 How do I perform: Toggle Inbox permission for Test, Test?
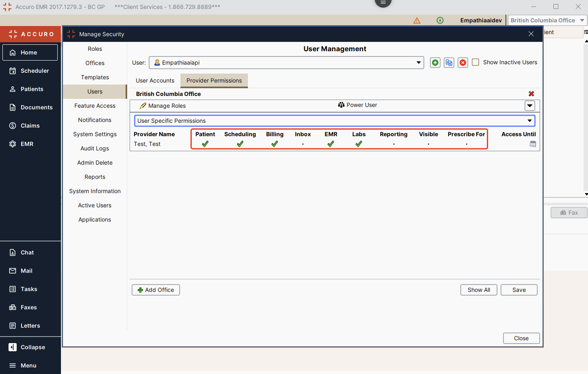[x=303, y=144]
